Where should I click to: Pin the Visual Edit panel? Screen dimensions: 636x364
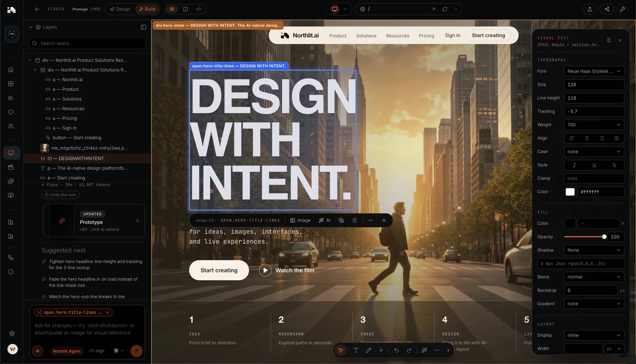tap(609, 40)
